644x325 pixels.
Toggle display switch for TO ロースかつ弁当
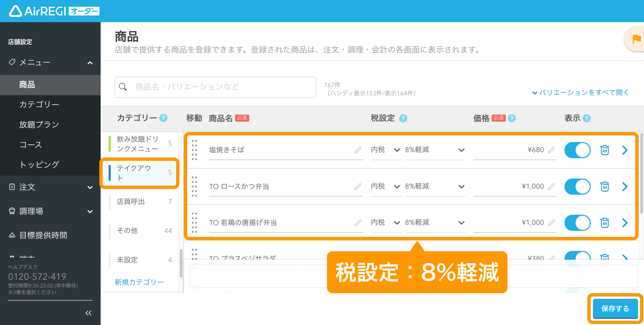577,187
